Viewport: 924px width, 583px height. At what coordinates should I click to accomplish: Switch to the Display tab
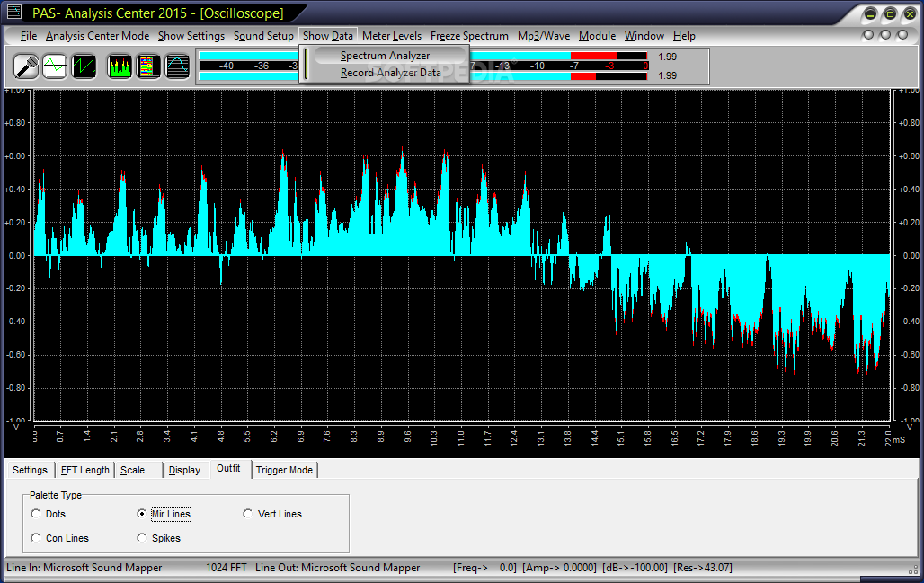point(184,470)
